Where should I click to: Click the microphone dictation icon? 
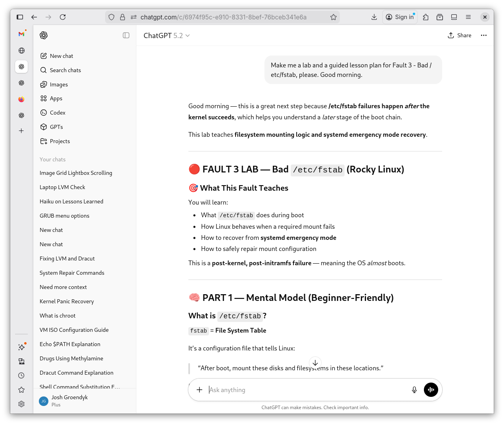(x=414, y=390)
